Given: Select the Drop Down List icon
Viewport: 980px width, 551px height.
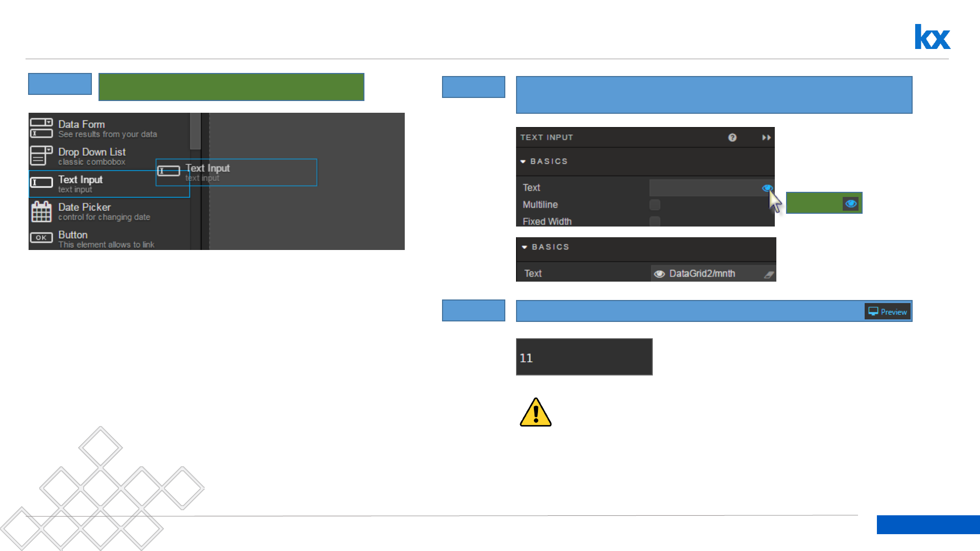Looking at the screenshot, I should tap(41, 156).
